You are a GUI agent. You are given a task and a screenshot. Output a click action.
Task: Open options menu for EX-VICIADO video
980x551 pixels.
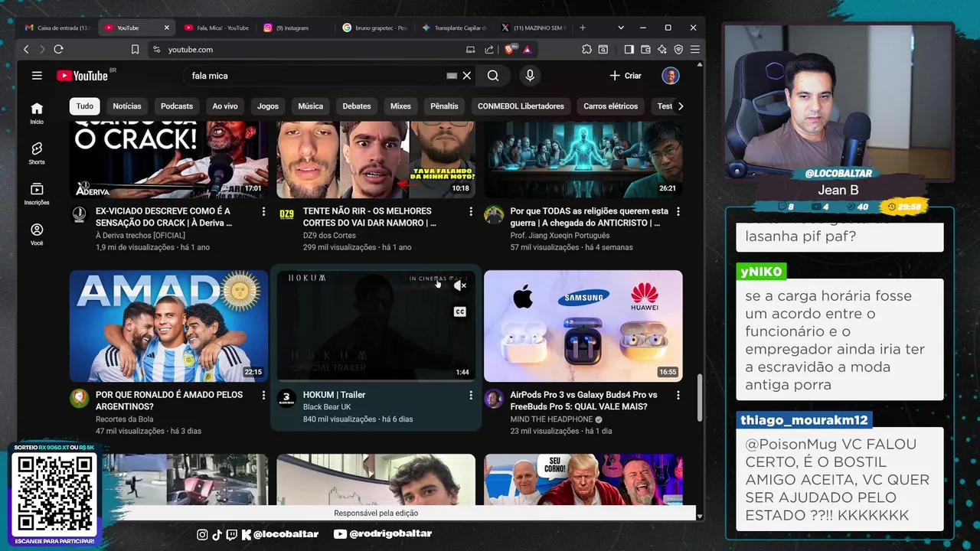point(264,211)
